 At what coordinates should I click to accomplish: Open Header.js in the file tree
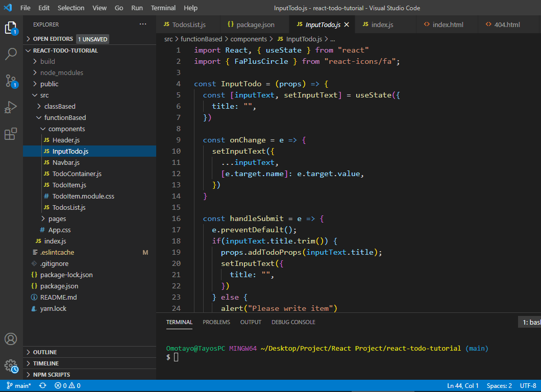point(90,140)
